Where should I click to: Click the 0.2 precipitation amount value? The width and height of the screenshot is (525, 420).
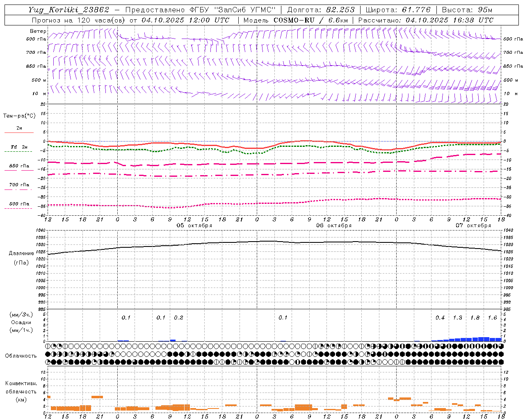178,317
